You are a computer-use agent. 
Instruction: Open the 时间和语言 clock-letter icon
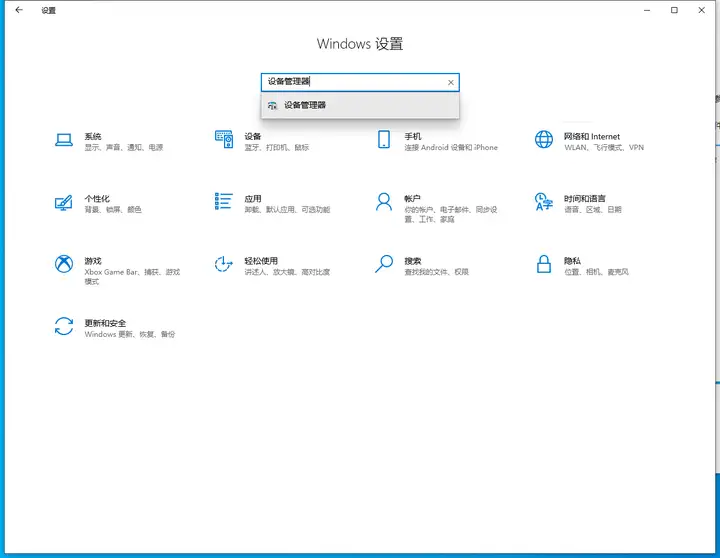544,202
